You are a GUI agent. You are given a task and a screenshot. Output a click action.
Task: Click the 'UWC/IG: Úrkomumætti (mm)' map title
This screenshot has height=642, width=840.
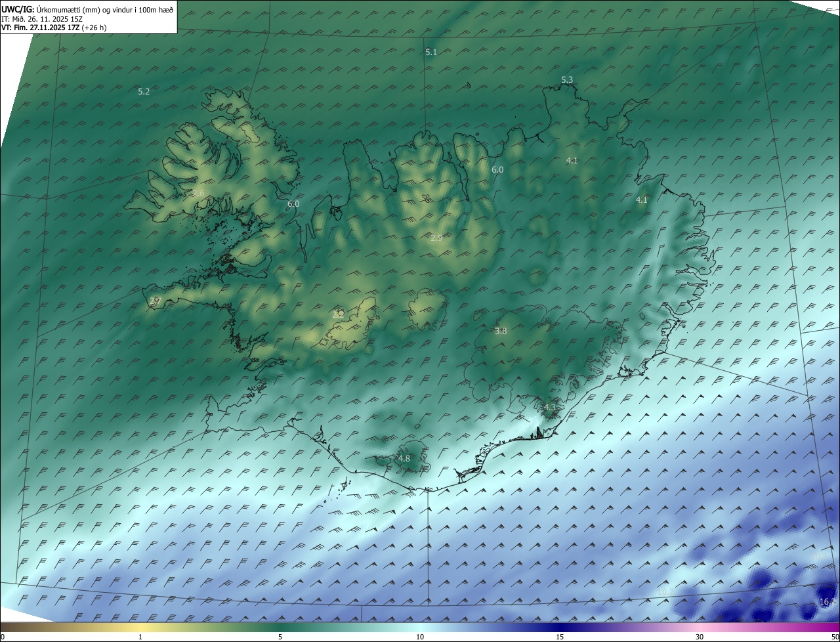tap(88, 9)
